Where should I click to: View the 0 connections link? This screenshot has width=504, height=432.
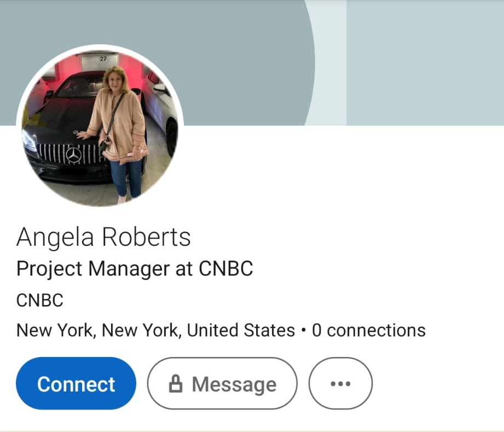(x=368, y=330)
